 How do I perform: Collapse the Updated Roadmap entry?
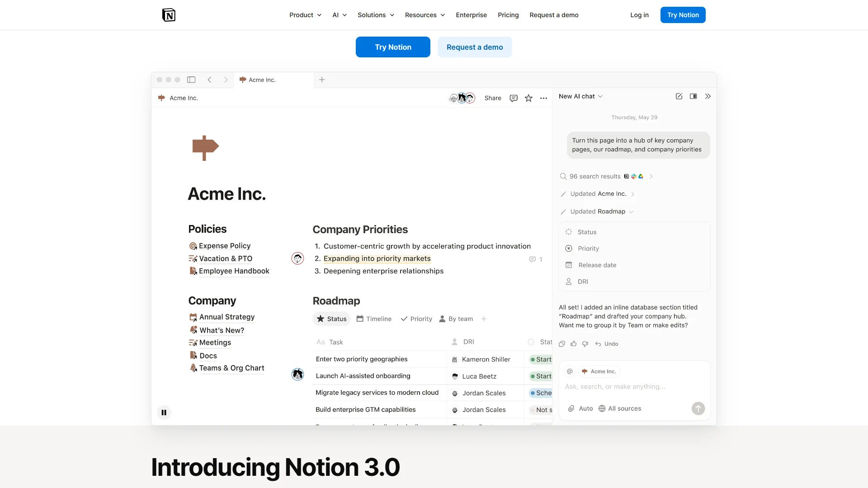631,212
